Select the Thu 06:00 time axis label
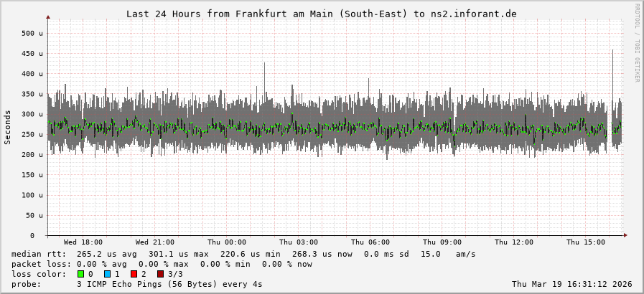Screen dimensions: 644x294 coord(370,242)
